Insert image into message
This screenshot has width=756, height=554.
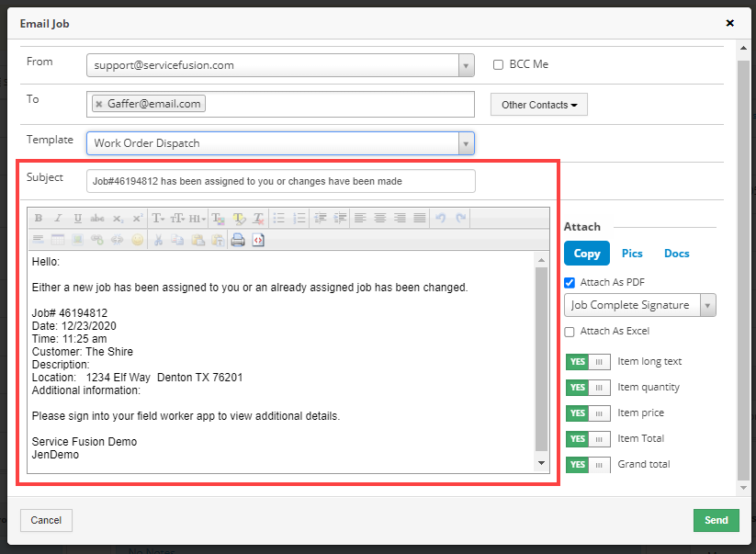[x=78, y=239]
